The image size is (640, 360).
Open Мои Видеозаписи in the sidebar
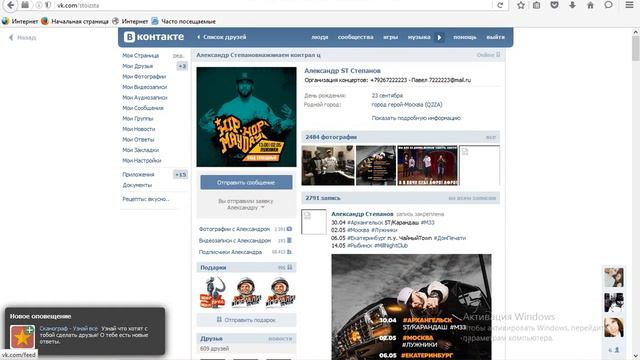(144, 87)
